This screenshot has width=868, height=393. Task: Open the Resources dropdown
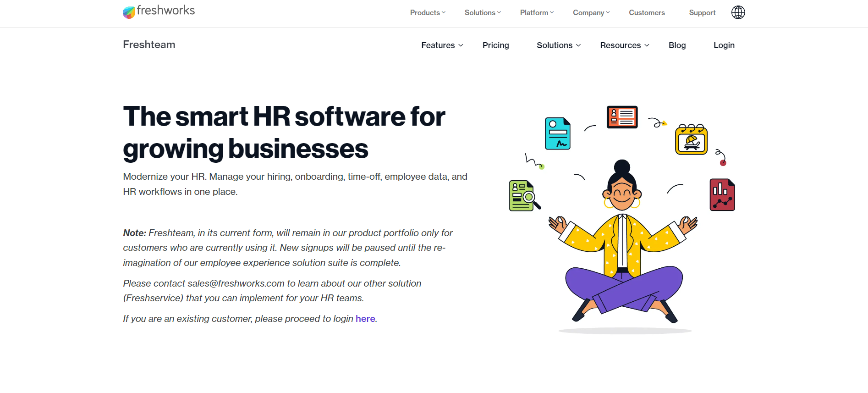pyautogui.click(x=624, y=45)
